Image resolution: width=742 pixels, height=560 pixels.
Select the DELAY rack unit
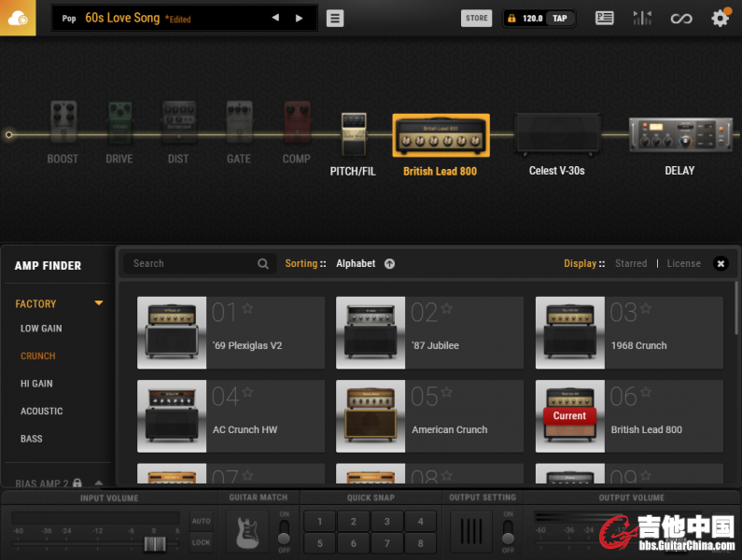coord(680,135)
